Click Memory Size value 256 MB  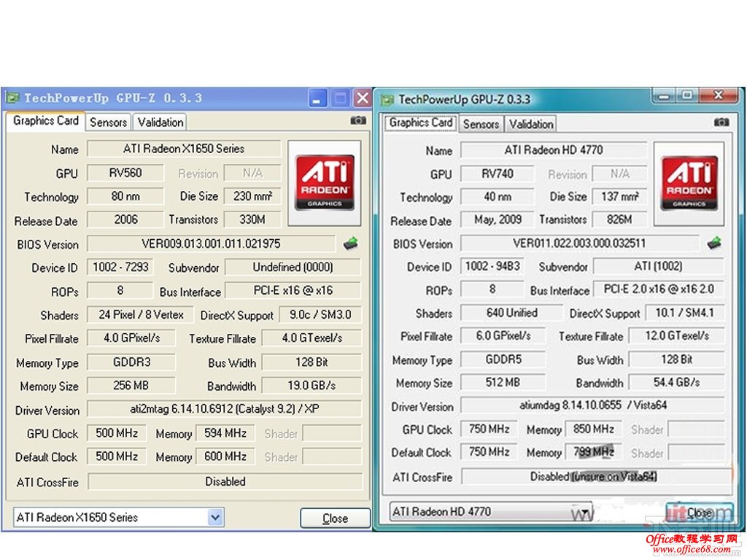pyautogui.click(x=131, y=386)
